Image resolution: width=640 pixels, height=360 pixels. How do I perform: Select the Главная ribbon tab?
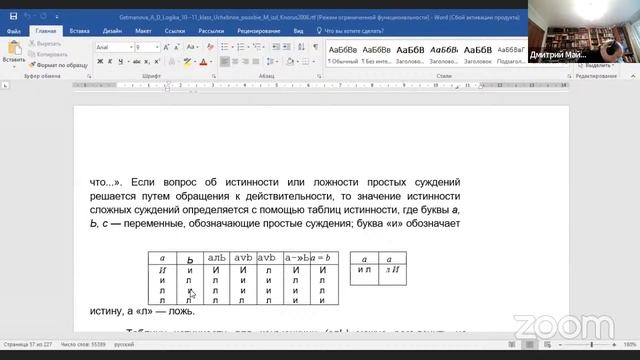tap(46, 31)
